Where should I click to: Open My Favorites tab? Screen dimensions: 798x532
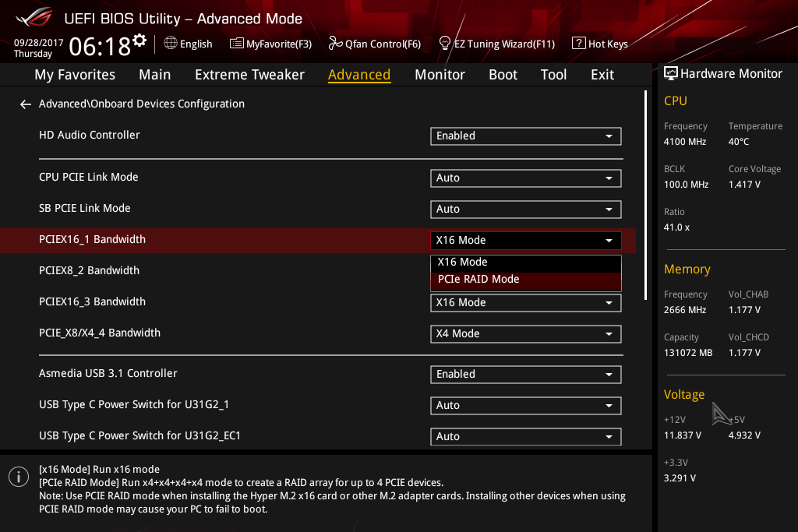75,75
